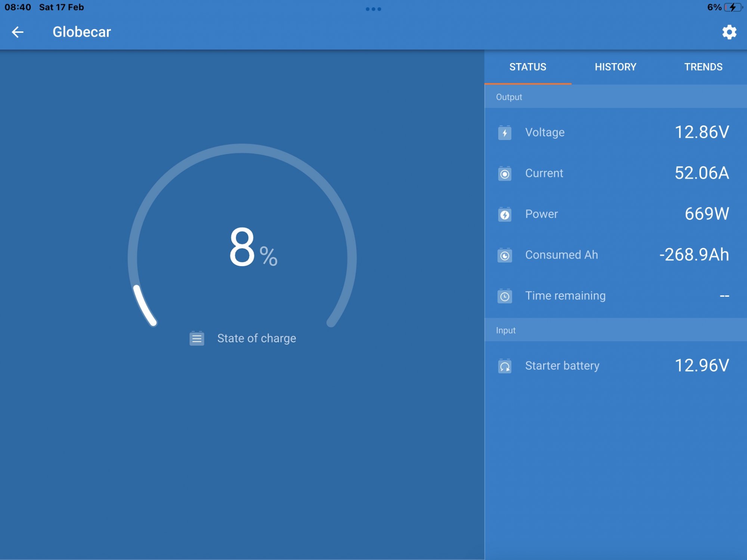Click the Voltage battery icon
The image size is (747, 560).
click(505, 133)
